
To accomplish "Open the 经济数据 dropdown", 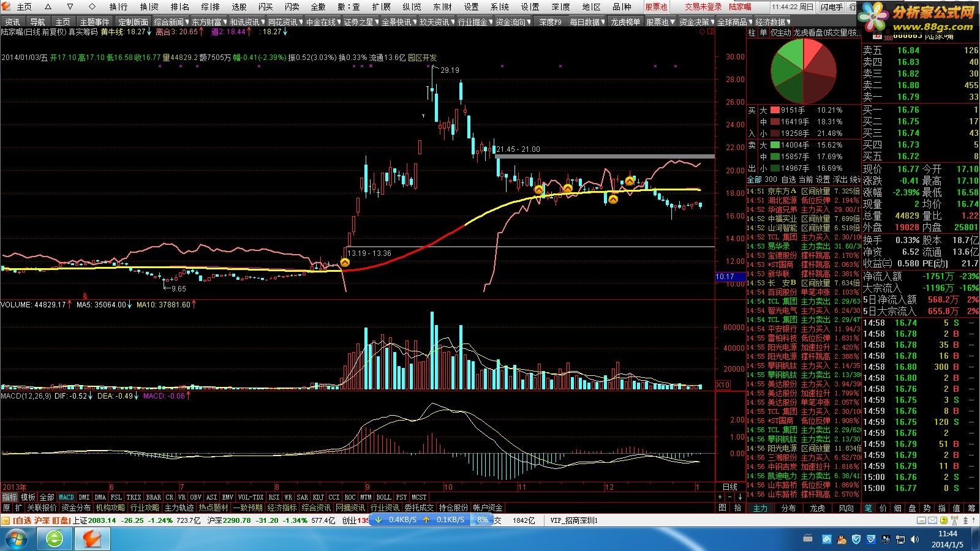I will 772,22.
